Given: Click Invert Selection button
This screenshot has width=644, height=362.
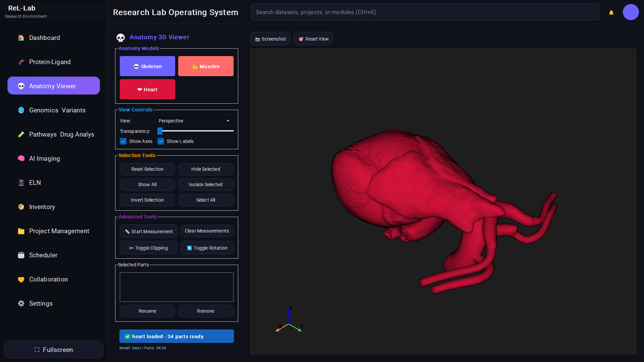Looking at the screenshot, I should coord(147,200).
